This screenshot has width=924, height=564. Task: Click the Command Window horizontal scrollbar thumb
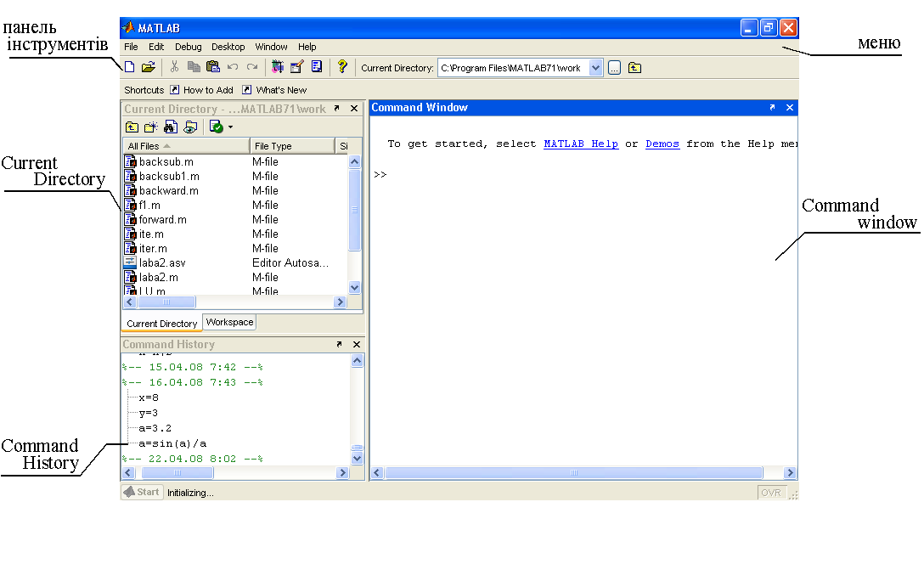(x=573, y=472)
